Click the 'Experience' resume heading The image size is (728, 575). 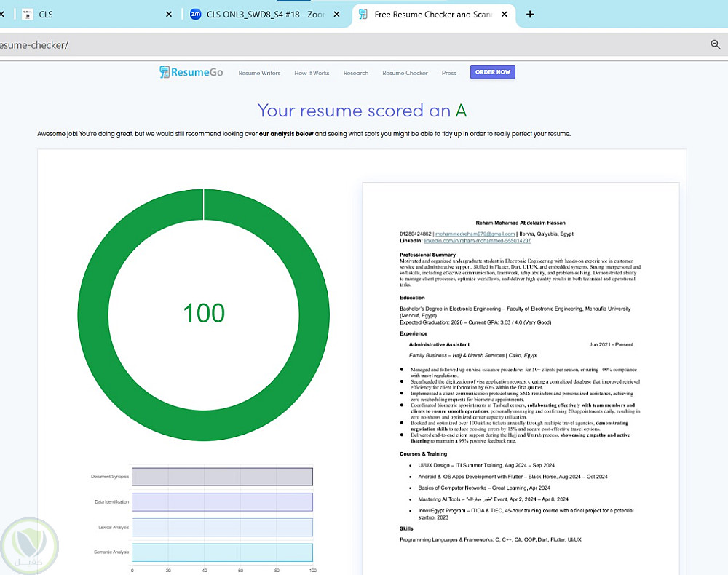point(414,333)
